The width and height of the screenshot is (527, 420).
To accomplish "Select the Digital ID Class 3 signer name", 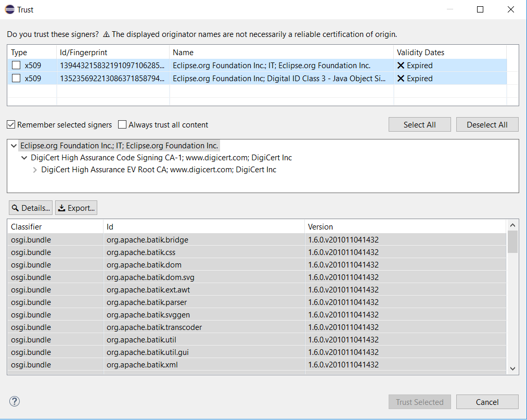I will 279,79.
